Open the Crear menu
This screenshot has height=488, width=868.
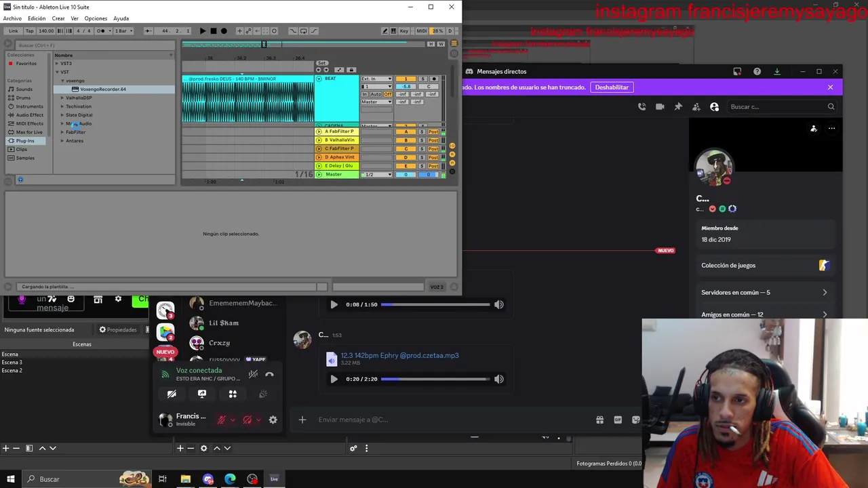point(58,18)
